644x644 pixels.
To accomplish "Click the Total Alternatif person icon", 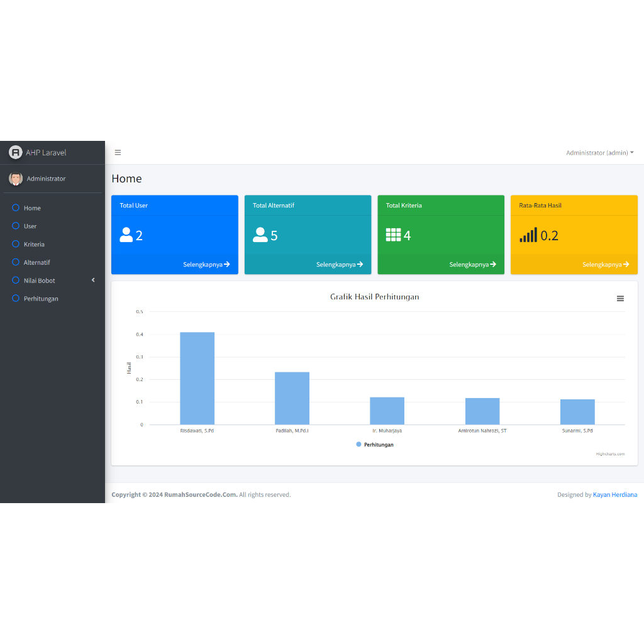I will [260, 235].
